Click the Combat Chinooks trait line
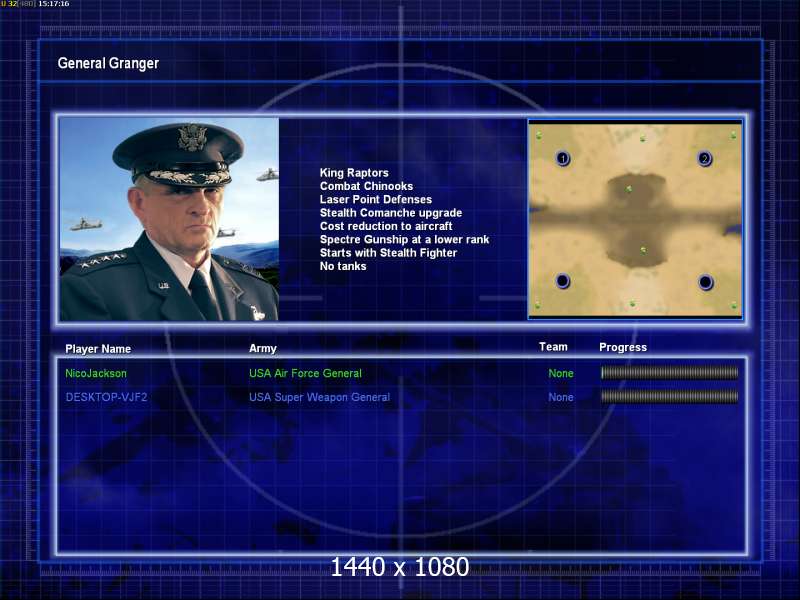This screenshot has width=800, height=600. [366, 186]
